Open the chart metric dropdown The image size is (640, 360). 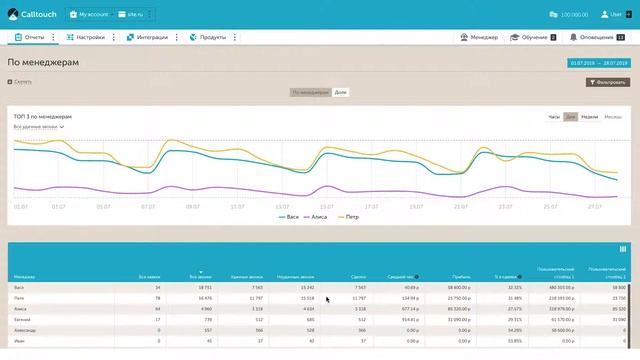[x=39, y=127]
